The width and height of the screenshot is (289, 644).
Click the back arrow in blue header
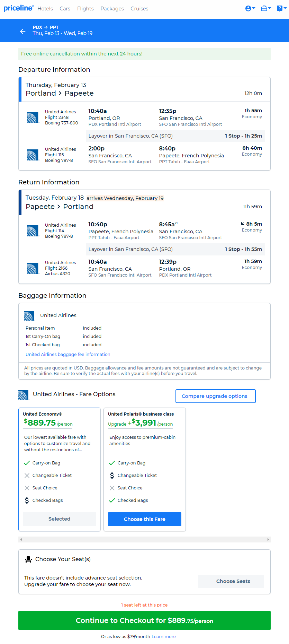click(23, 31)
